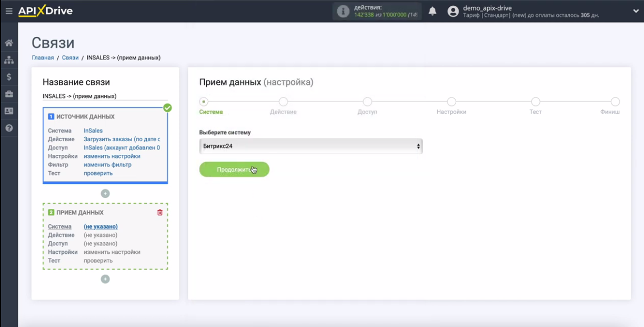
Task: Go to home via sidebar house icon
Action: pyautogui.click(x=9, y=43)
